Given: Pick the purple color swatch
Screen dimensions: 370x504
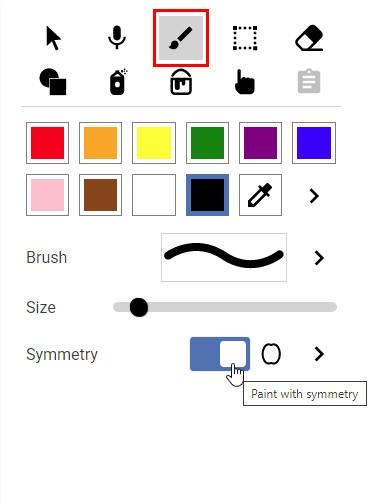Looking at the screenshot, I should (x=260, y=143).
